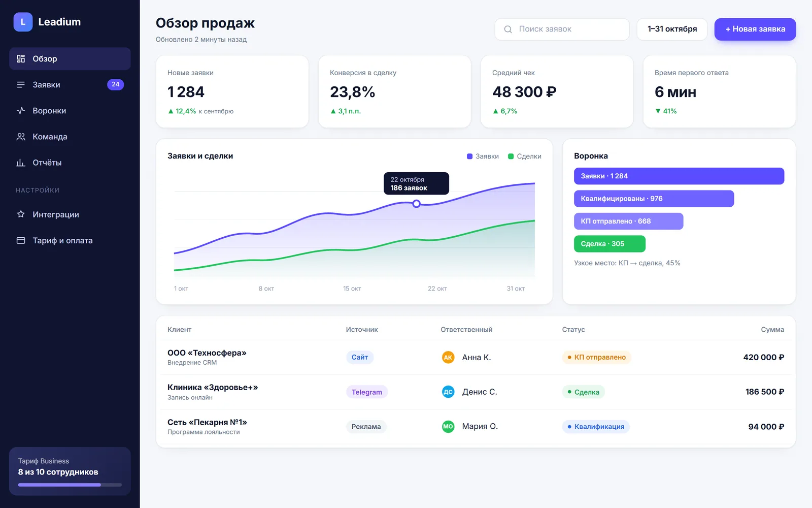Click the Воронки pulse icon
This screenshot has width=812, height=508.
pos(21,111)
